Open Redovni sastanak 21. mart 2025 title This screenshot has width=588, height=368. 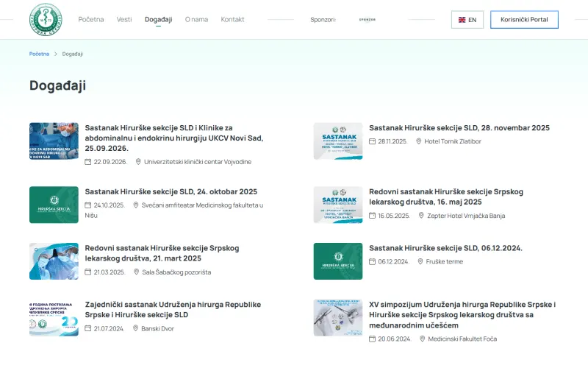162,253
